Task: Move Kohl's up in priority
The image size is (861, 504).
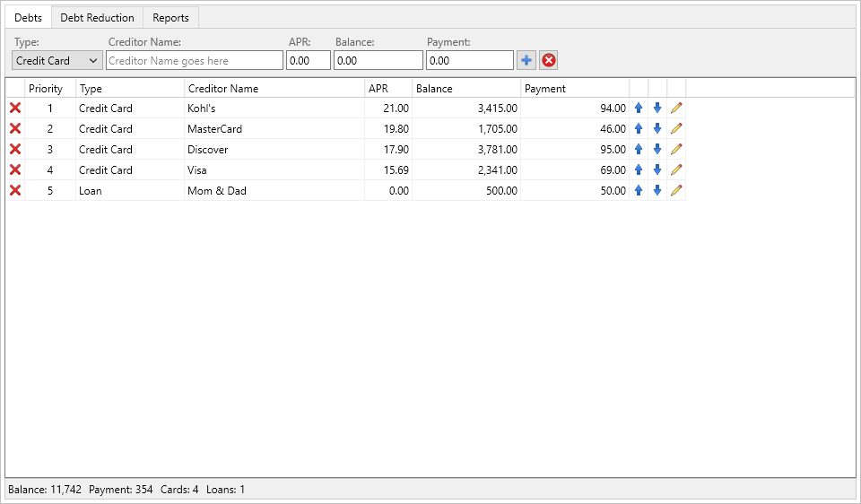Action: (x=639, y=109)
